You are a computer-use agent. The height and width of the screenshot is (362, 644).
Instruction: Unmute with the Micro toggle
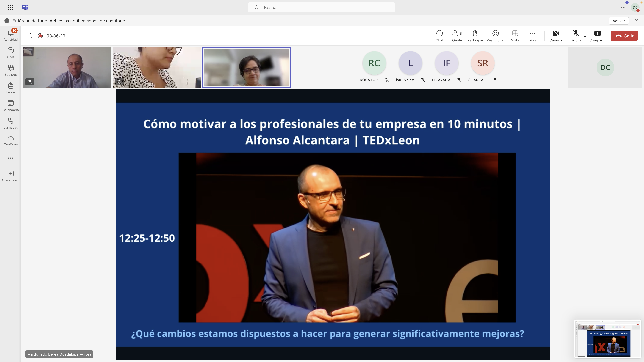[576, 36]
